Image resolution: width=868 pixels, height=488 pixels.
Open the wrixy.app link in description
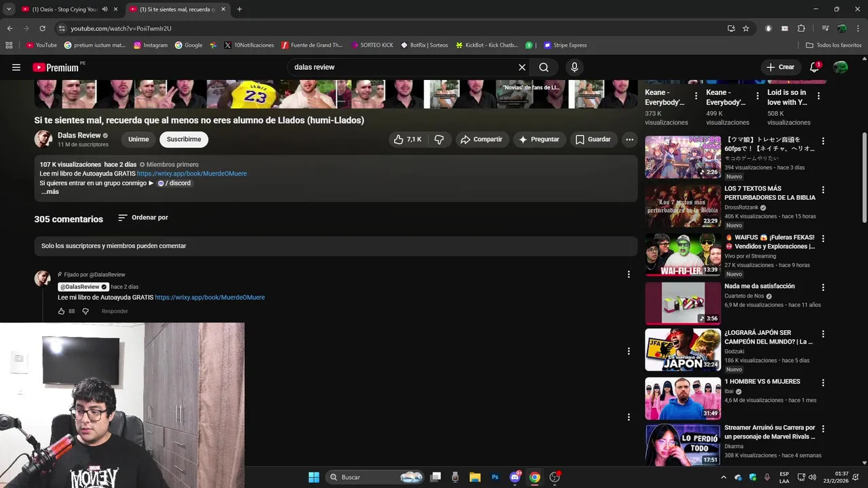(x=192, y=174)
